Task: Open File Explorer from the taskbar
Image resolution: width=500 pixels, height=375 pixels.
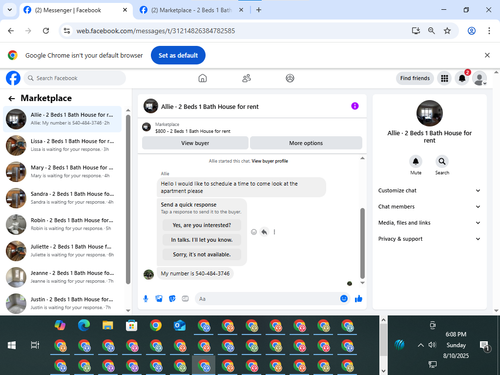Action: tap(108, 325)
